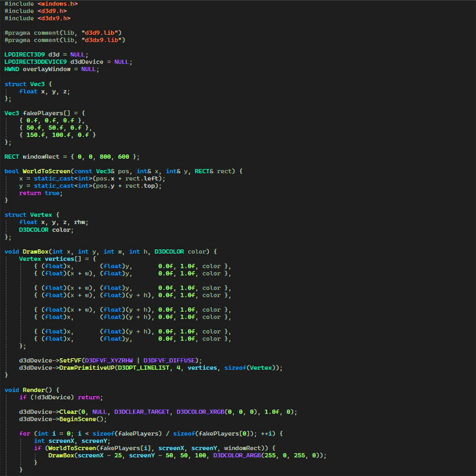Viewport: 476px width, 476px height.
Task: Click the 'void DrawBox' function definition name
Action: pos(36,251)
